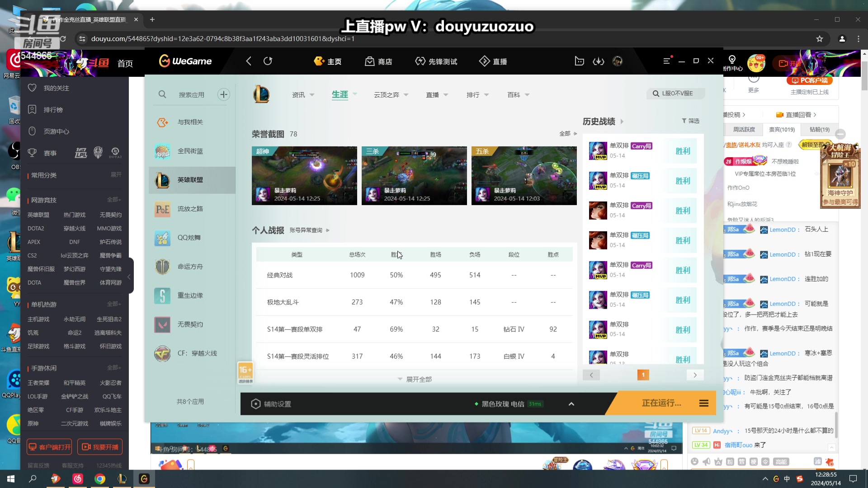
Task: Go to the next match history page
Action: pyautogui.click(x=695, y=375)
